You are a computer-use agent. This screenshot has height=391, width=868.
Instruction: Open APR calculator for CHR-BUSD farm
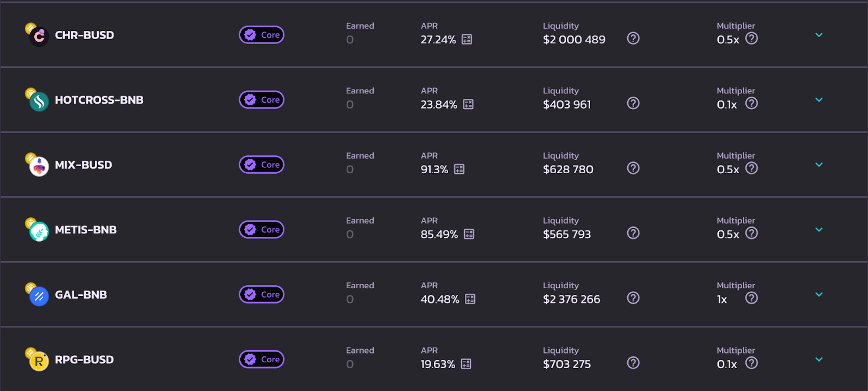pos(467,40)
